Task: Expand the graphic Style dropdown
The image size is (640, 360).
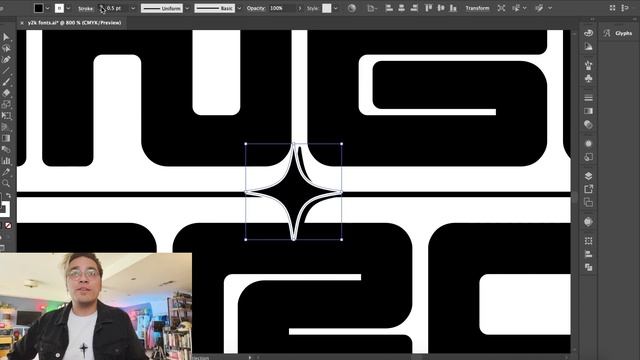Action: tap(336, 8)
